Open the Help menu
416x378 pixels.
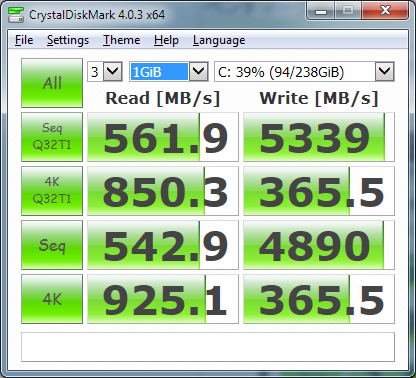[x=166, y=40]
